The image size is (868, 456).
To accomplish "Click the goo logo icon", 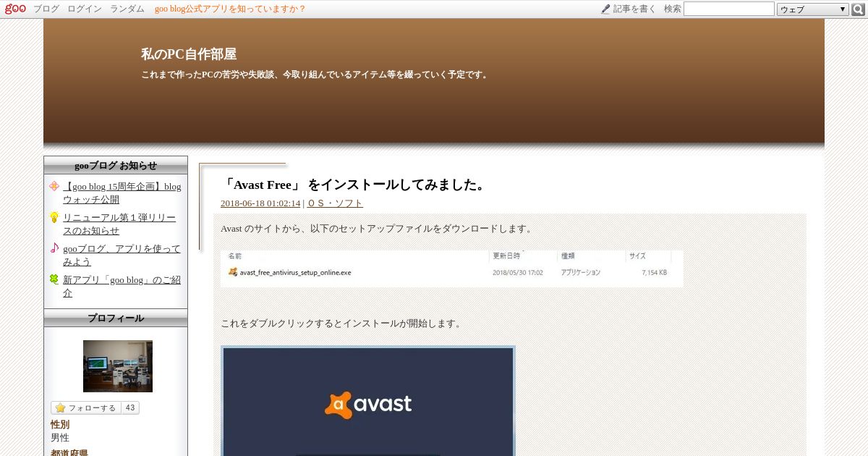I will coord(15,9).
